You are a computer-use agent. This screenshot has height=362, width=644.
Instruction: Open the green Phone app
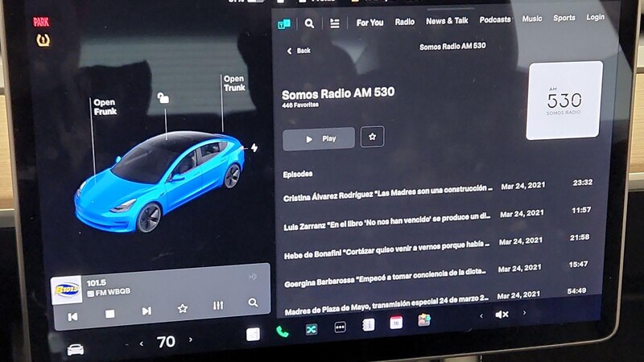click(x=283, y=331)
